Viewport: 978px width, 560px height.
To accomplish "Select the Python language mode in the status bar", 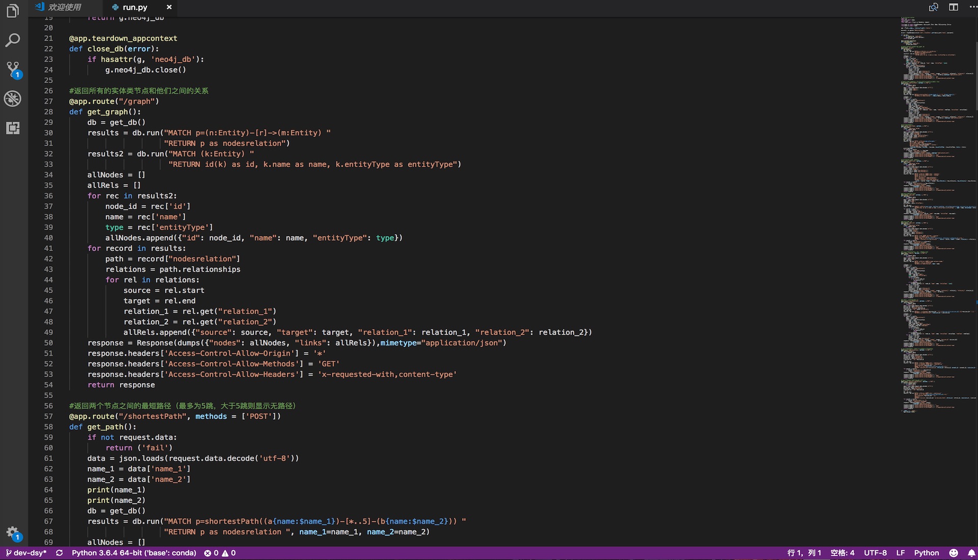I will click(927, 553).
